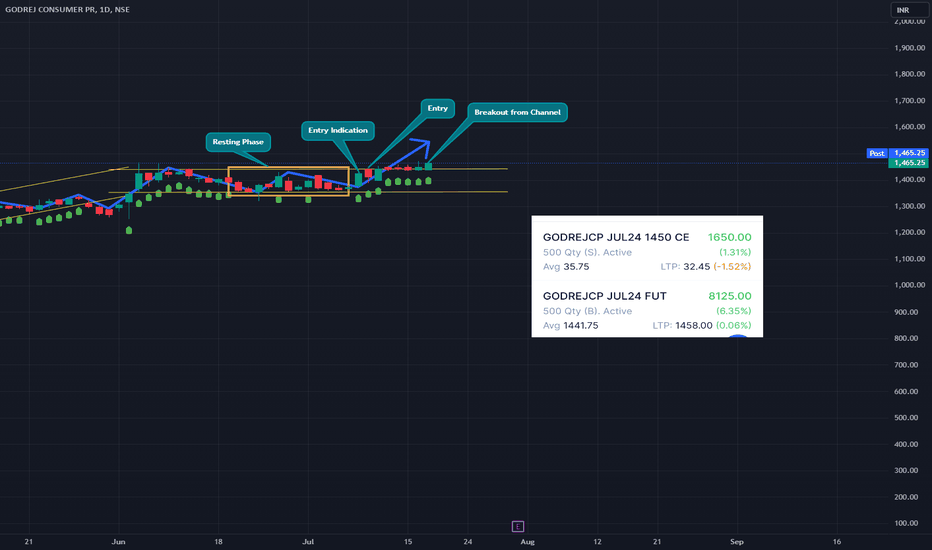Click the 1,800.00 price axis label
932x550 pixels.
point(909,74)
